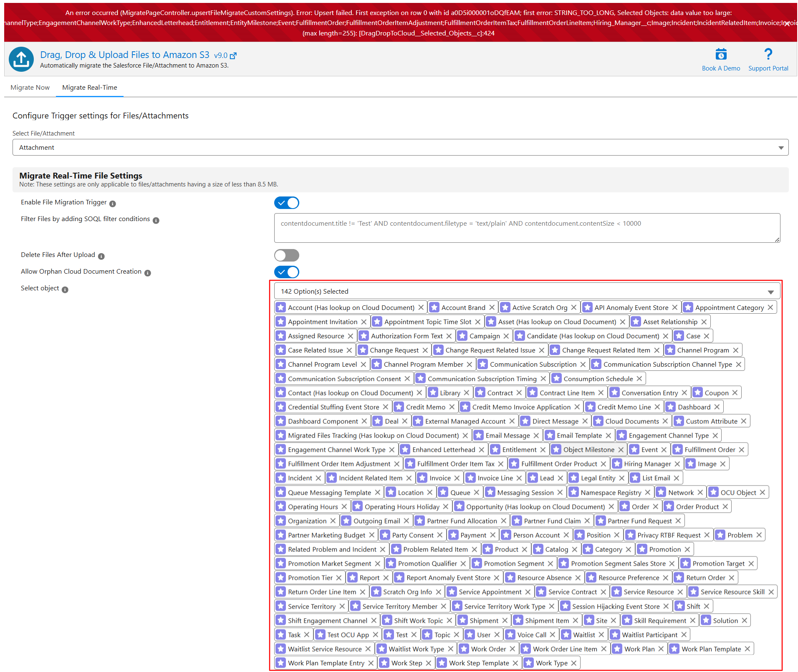Show info icon next to Select object
The height and width of the screenshot is (672, 798).
pyautogui.click(x=65, y=289)
